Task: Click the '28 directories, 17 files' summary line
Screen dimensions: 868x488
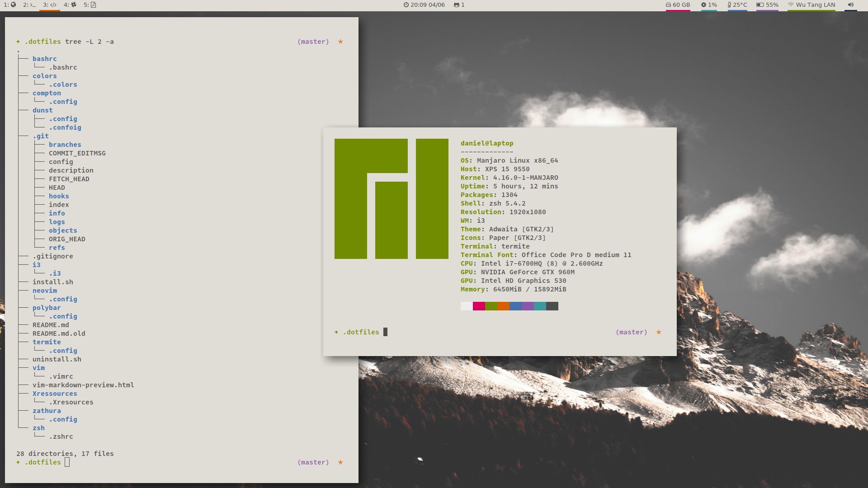Action: (65, 454)
